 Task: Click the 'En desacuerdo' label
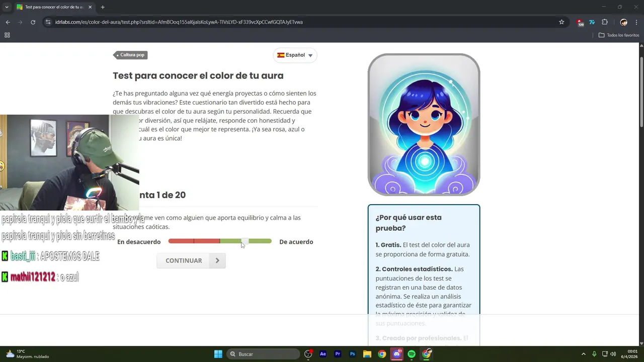pos(139,242)
